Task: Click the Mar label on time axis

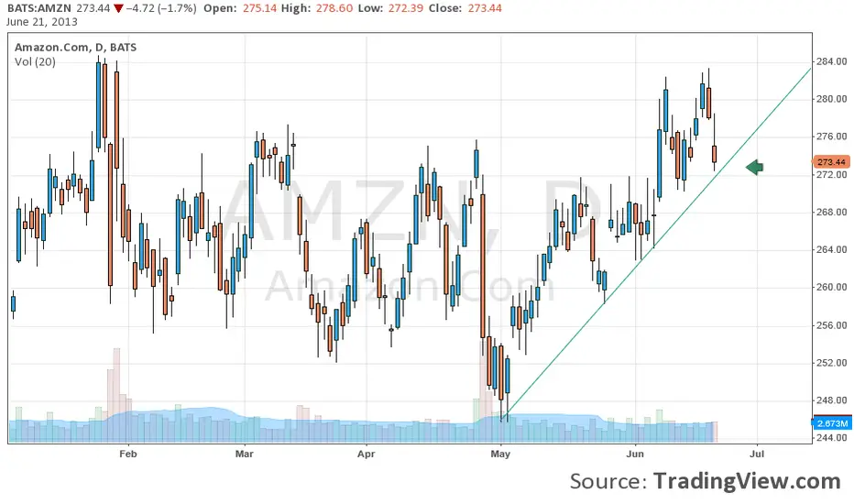Action: tap(244, 454)
